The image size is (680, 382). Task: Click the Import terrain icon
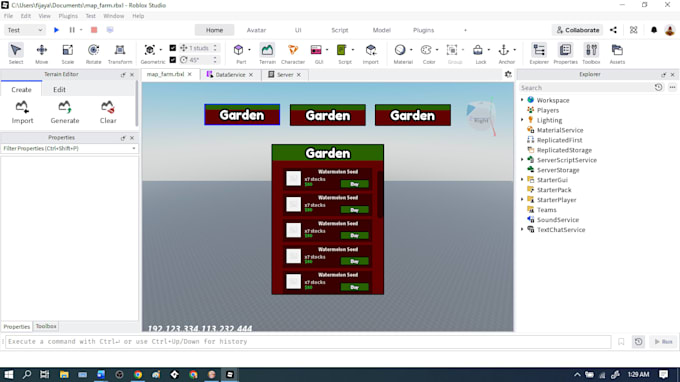click(22, 112)
